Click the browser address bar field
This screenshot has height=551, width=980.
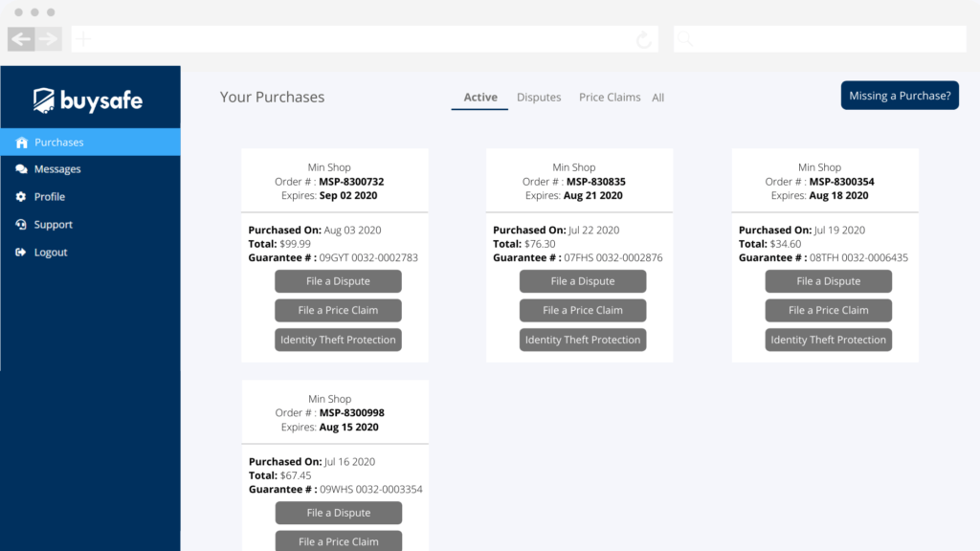(x=365, y=39)
